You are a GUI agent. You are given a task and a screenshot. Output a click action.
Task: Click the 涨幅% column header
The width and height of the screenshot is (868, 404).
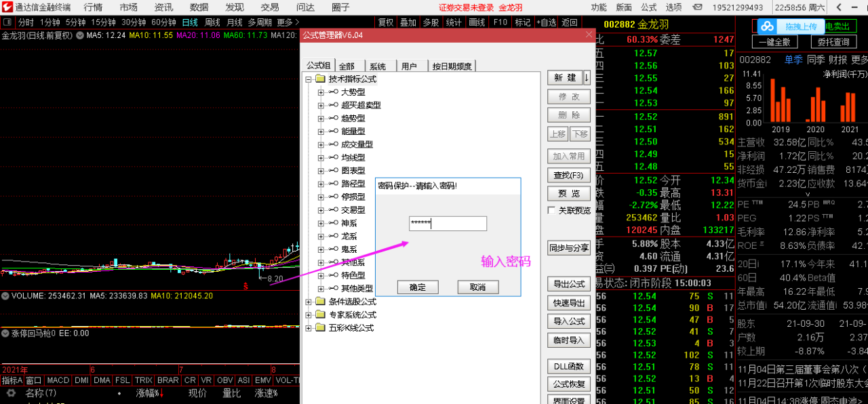(x=150, y=393)
